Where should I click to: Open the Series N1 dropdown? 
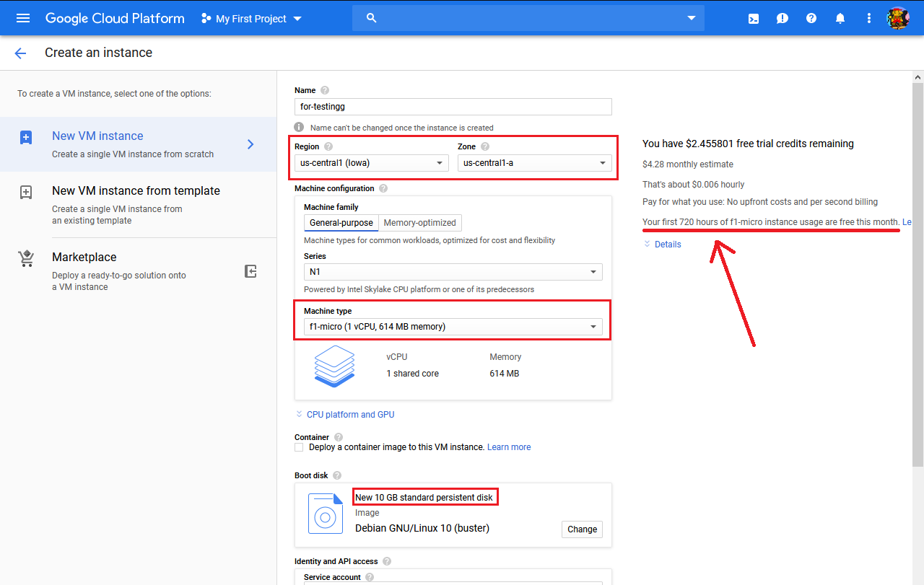click(453, 272)
